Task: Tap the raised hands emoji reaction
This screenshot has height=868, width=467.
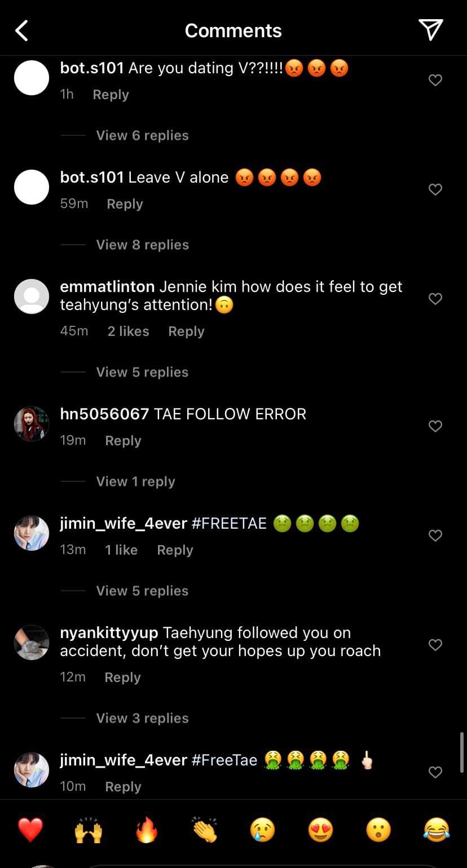Action: click(x=89, y=830)
